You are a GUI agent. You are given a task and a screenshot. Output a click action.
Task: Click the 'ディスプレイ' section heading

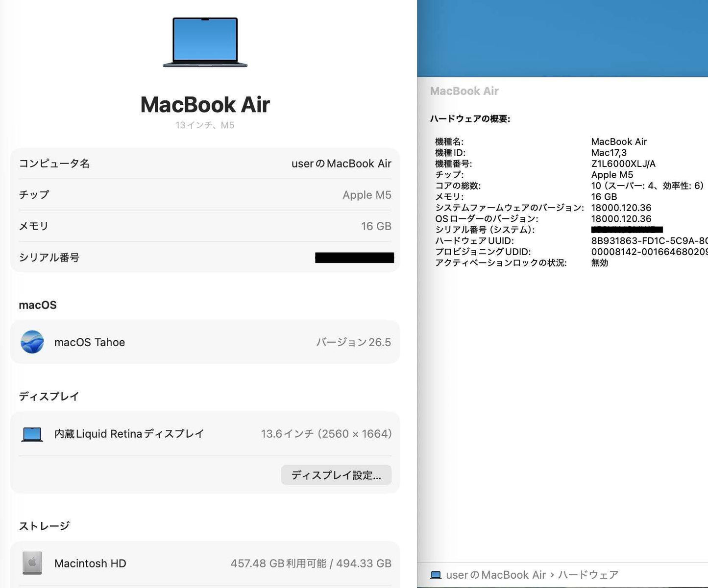49,396
